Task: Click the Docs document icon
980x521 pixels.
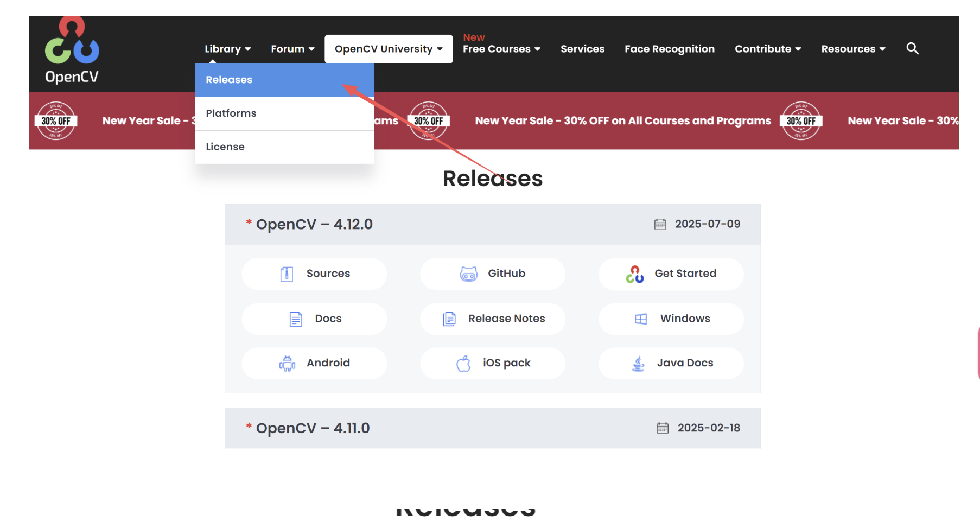Action: point(296,319)
